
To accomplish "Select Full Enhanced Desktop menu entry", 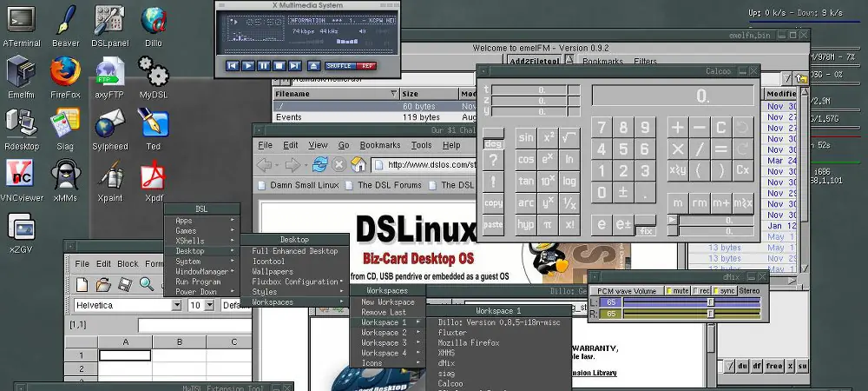I will (294, 251).
